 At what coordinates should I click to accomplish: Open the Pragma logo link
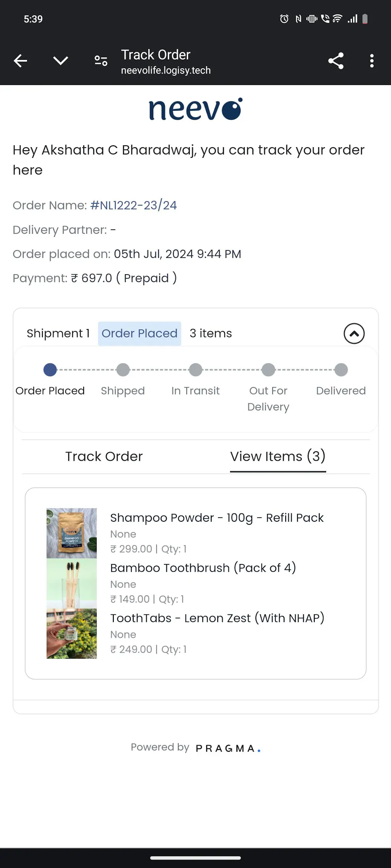[x=228, y=748]
